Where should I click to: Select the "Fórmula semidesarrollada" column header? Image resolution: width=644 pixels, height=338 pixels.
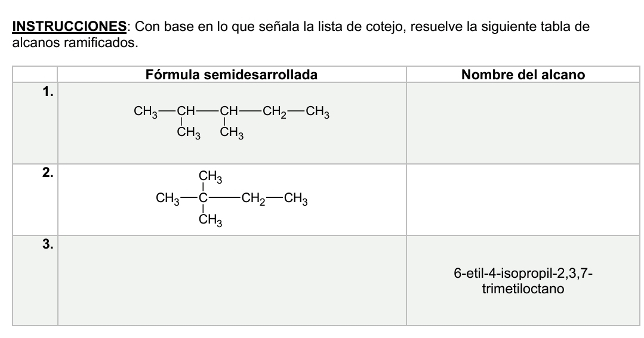click(232, 75)
